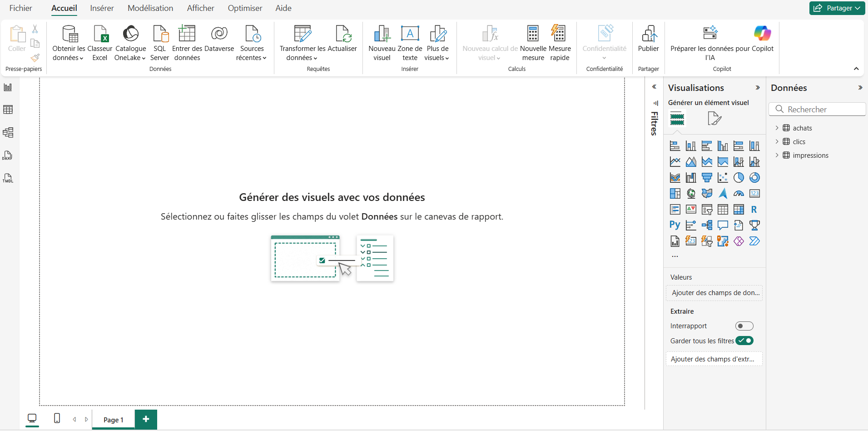Click the Dataverse icon in ribbon
Screen dimensions: 868x431
click(219, 43)
